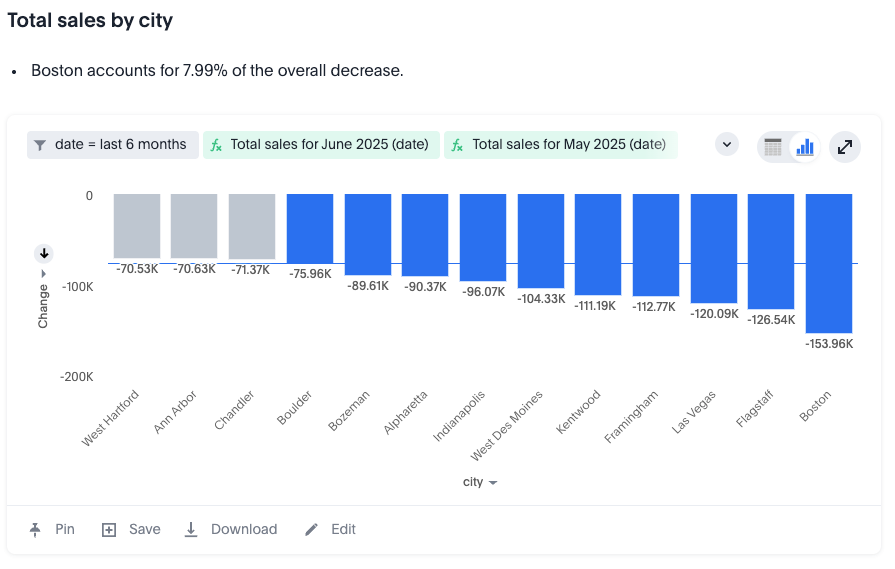
Task: Click the Edit pencil icon
Action: (312, 530)
